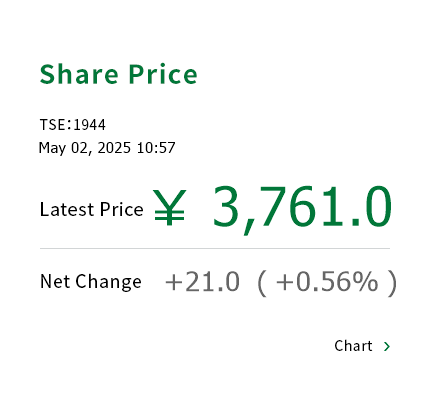This screenshot has height=413, width=430.
Task: Click the green yen currency symbol
Action: pyautogui.click(x=169, y=207)
